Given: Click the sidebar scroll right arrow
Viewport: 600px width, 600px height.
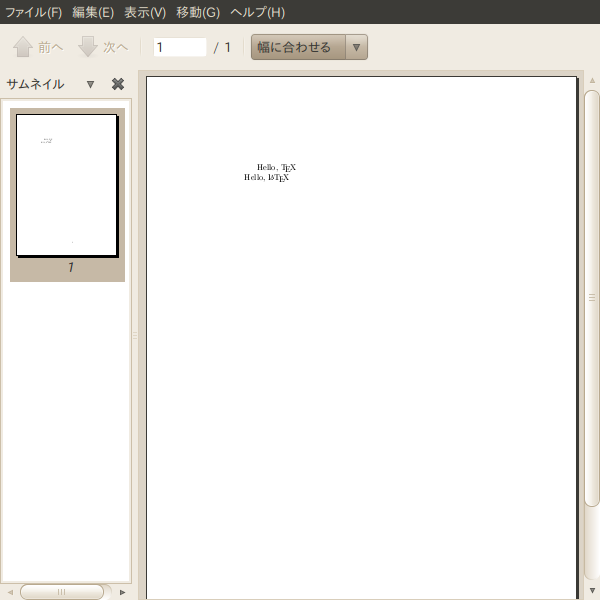Looking at the screenshot, I should [x=122, y=592].
